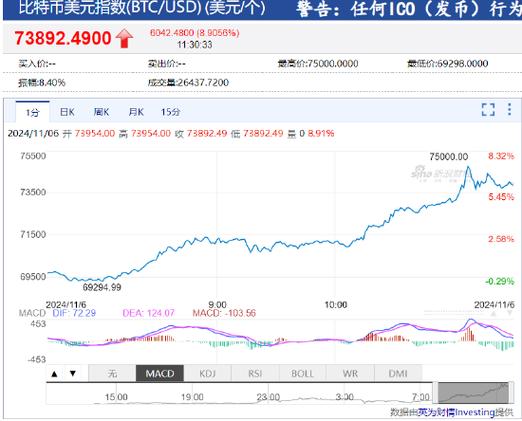Screen dimensions: 522x421
Task: Open the three-dot more options menu
Action: pyautogui.click(x=509, y=109)
